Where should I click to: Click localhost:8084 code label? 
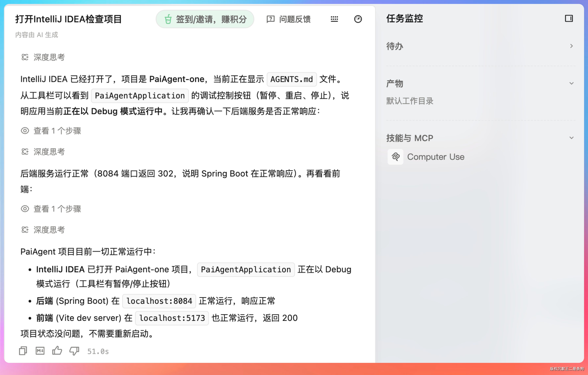(x=159, y=301)
